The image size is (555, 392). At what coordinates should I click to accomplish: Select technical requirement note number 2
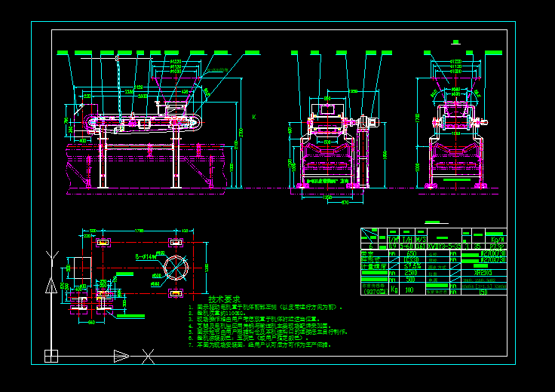click(216, 314)
